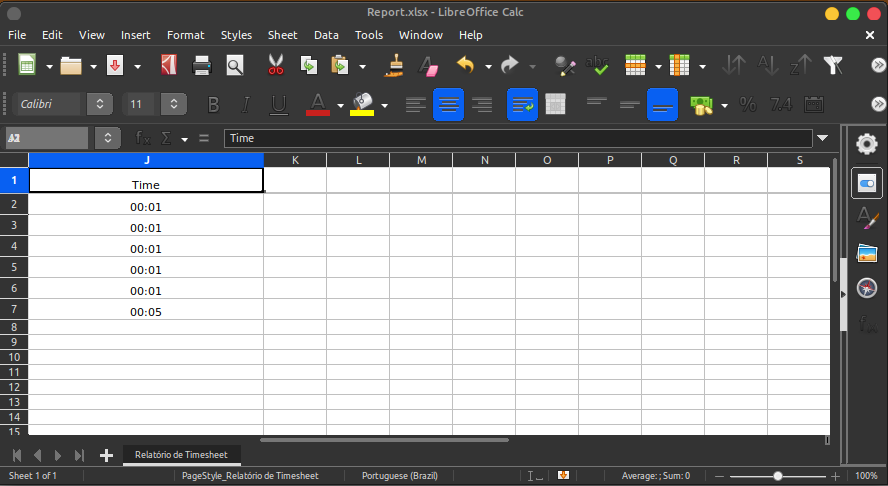Toggle Underline formatting
The width and height of the screenshot is (888, 486).
tap(279, 105)
